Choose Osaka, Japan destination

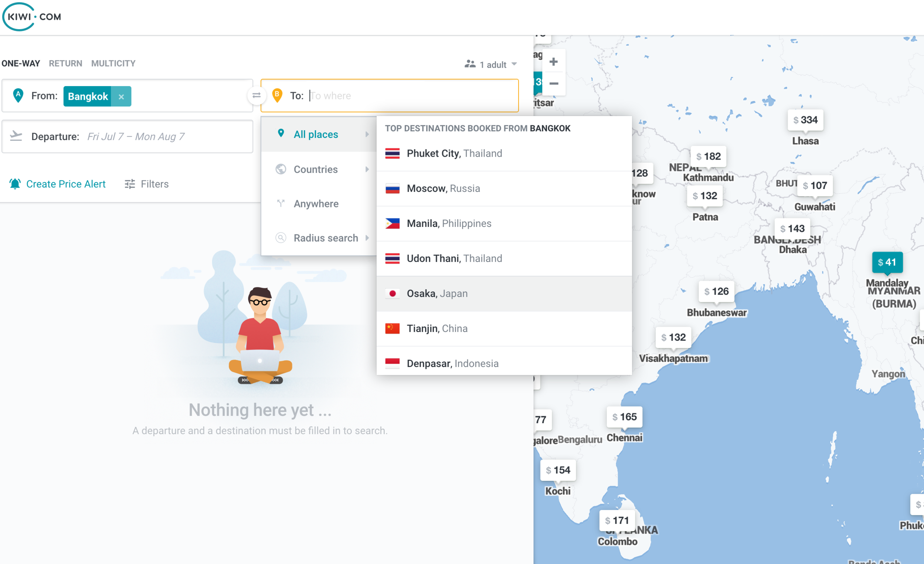(504, 293)
